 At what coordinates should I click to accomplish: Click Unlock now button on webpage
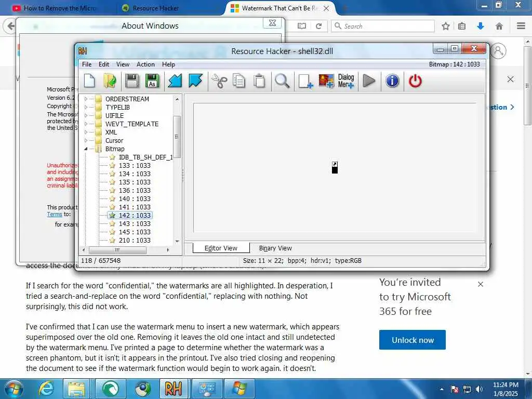click(x=412, y=340)
